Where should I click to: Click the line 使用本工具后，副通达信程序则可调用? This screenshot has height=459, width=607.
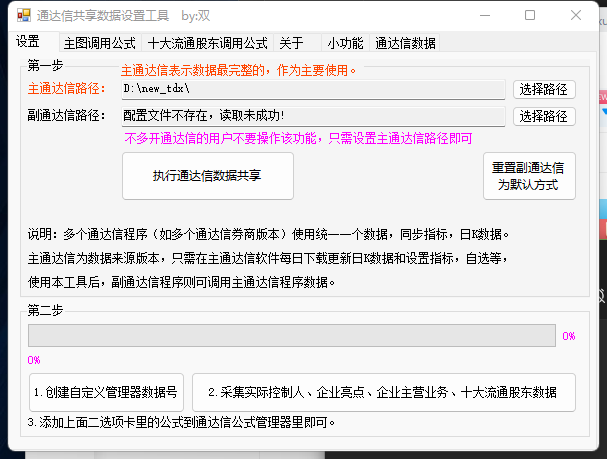181,282
